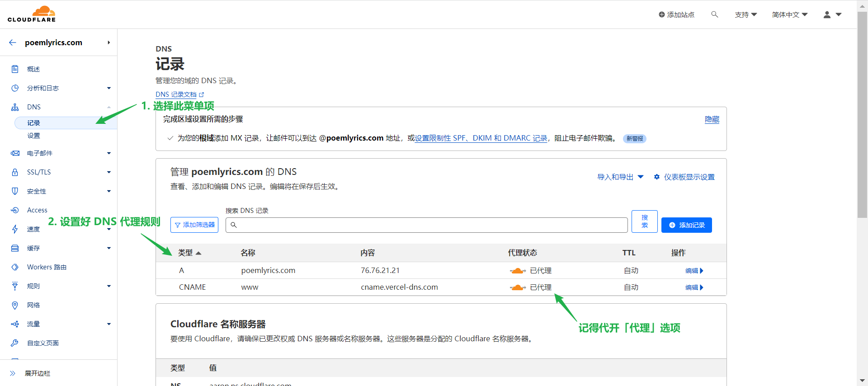Open the site search magnifier icon
868x386 pixels.
point(715,14)
